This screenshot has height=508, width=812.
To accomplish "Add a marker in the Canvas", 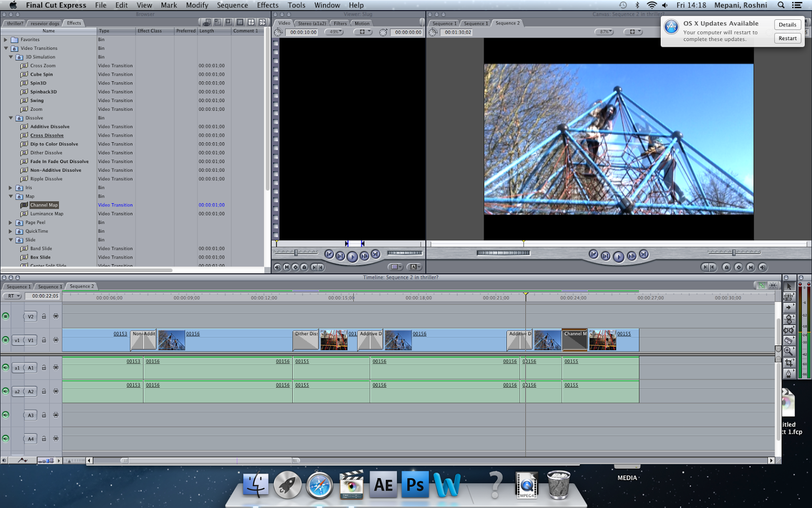I will coord(726,267).
